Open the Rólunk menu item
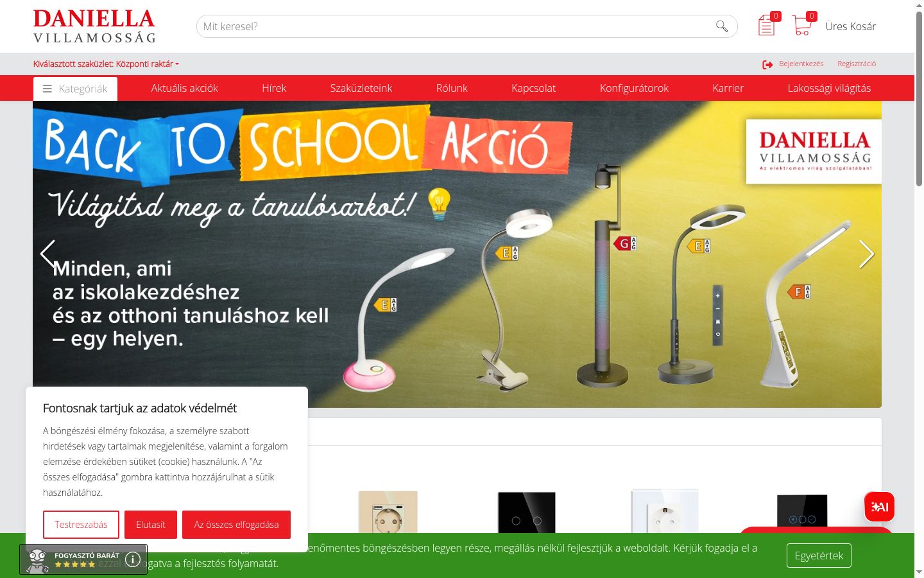Viewport: 924px width, 578px height. (452, 89)
